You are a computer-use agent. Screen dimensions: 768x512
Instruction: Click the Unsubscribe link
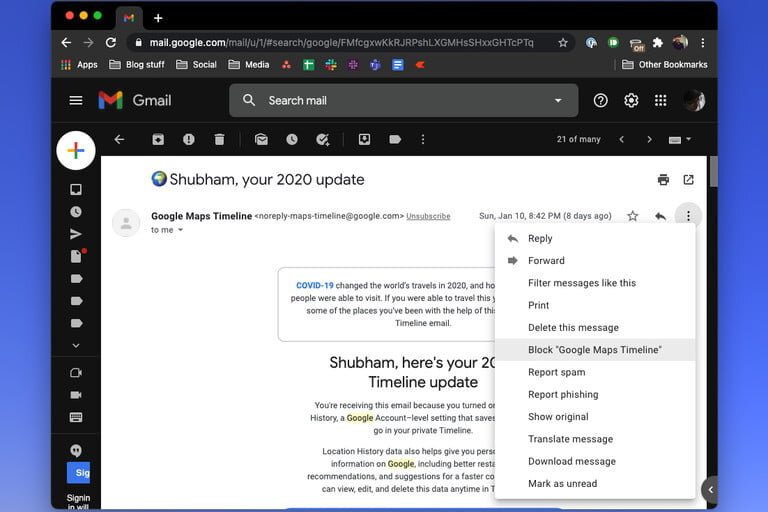point(428,216)
